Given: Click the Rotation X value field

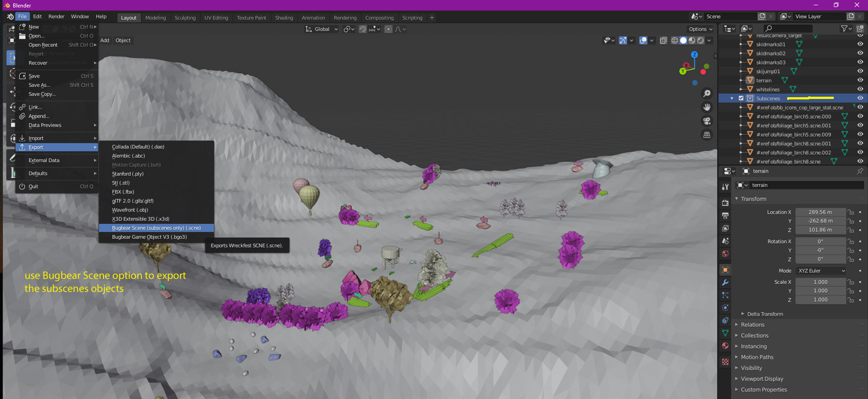Looking at the screenshot, I should click(x=821, y=242).
